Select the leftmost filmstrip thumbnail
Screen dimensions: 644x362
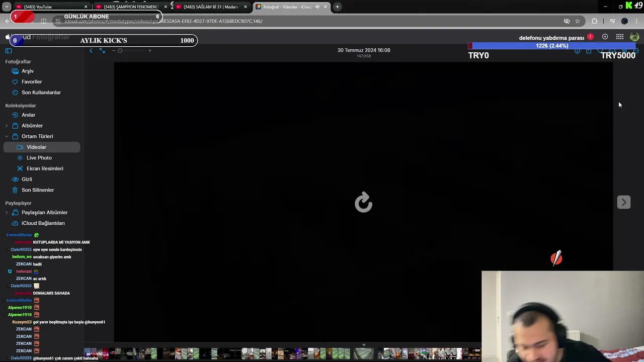[x=88, y=354]
